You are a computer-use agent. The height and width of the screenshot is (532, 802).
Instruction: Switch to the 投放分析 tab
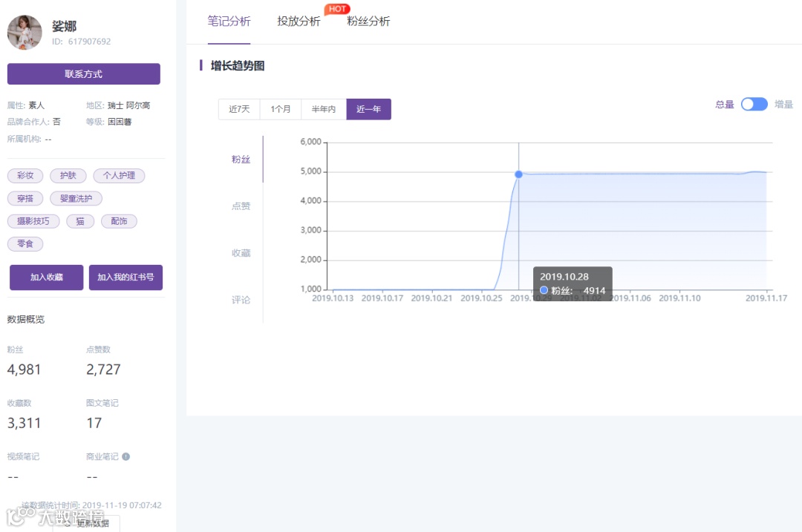299,21
